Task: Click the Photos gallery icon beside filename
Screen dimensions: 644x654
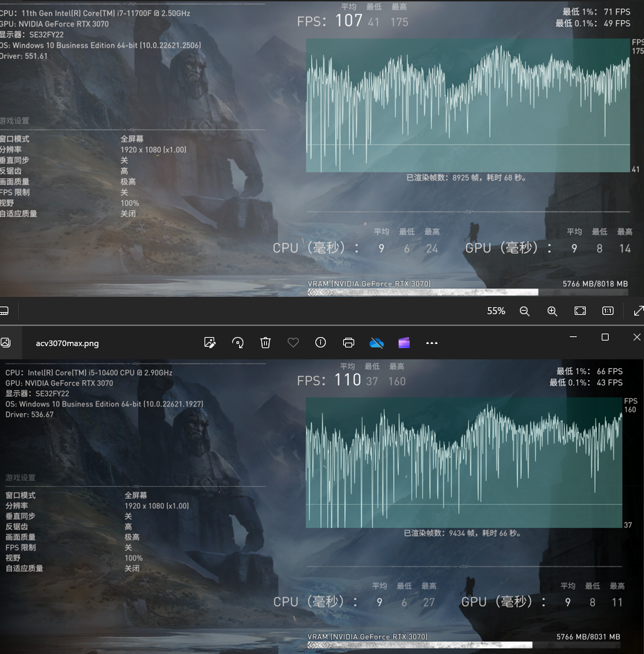Action: pyautogui.click(x=6, y=343)
